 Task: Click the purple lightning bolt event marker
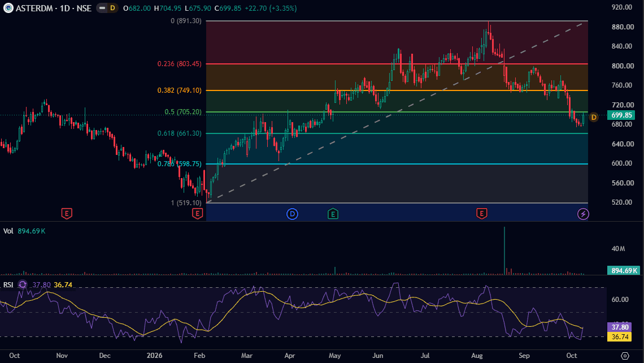coord(583,214)
